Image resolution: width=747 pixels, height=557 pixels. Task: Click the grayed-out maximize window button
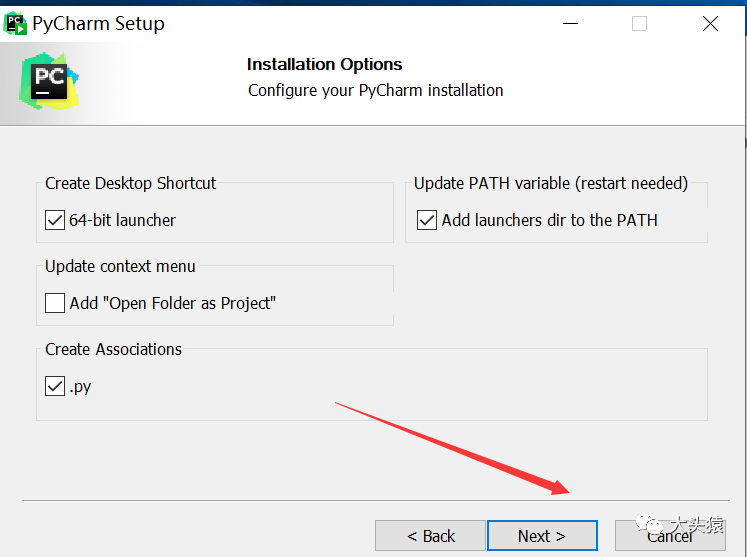pos(639,23)
